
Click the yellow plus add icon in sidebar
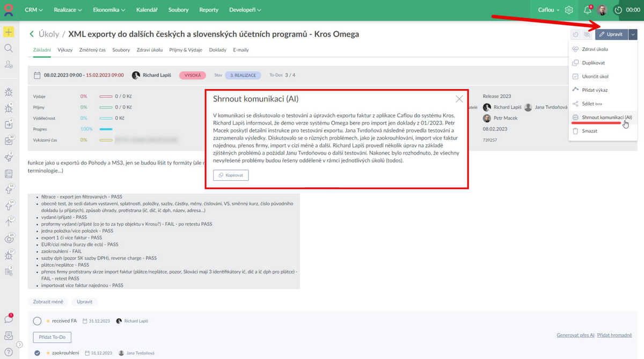(8, 32)
